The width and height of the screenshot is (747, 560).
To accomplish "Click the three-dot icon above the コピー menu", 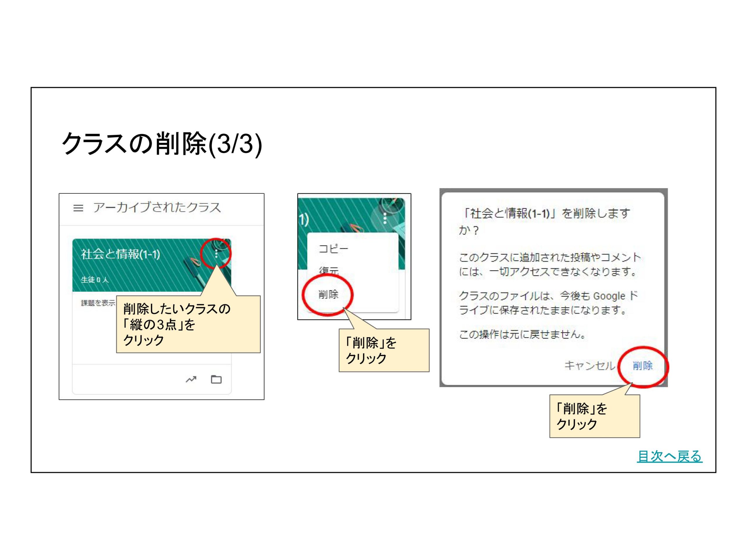I will (x=385, y=218).
